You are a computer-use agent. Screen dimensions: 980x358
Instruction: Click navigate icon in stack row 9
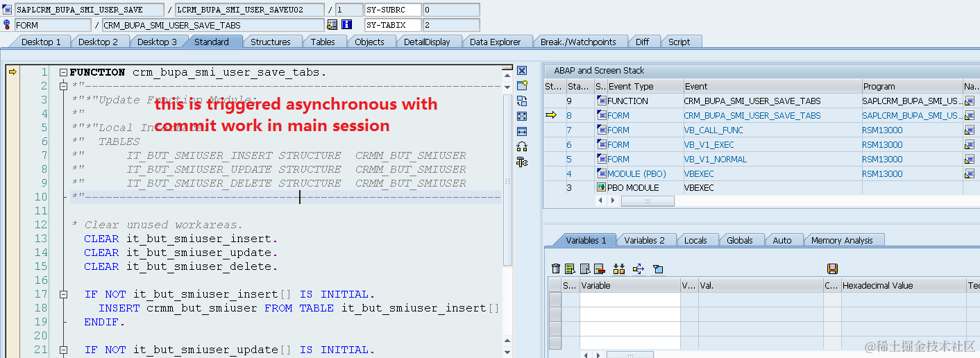pyautogui.click(x=970, y=101)
